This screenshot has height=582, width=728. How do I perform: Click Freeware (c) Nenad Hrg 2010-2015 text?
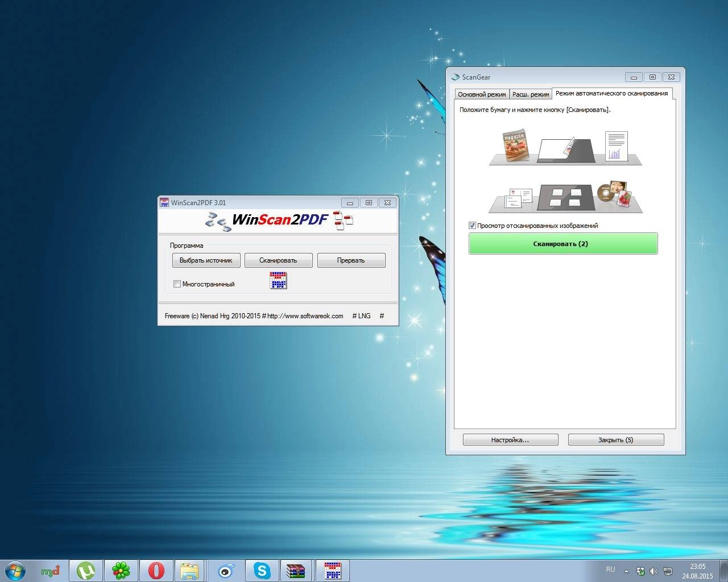[212, 316]
